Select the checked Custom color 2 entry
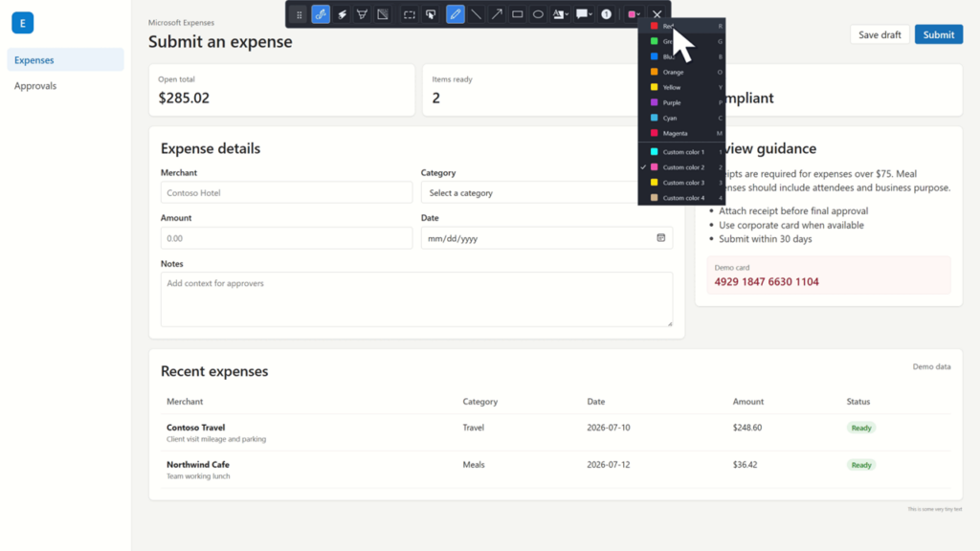The height and width of the screenshot is (551, 980). pos(681,167)
